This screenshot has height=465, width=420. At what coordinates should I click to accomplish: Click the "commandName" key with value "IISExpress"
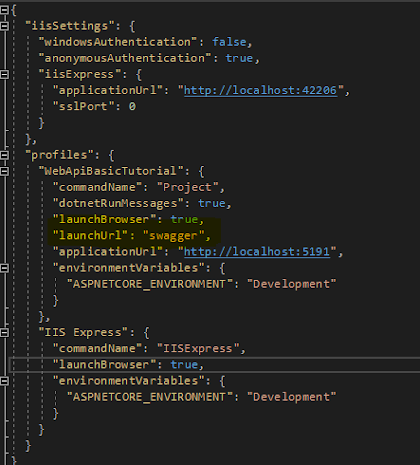pyautogui.click(x=97, y=349)
